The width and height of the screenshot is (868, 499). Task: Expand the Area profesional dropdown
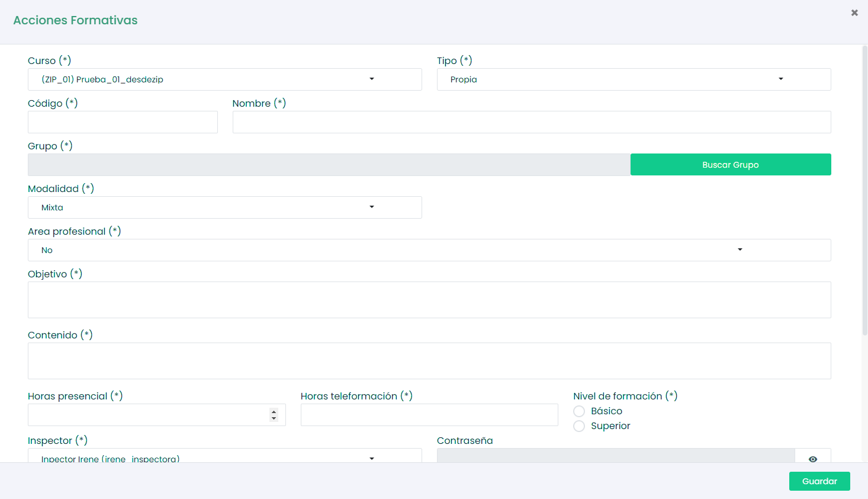[429, 250]
